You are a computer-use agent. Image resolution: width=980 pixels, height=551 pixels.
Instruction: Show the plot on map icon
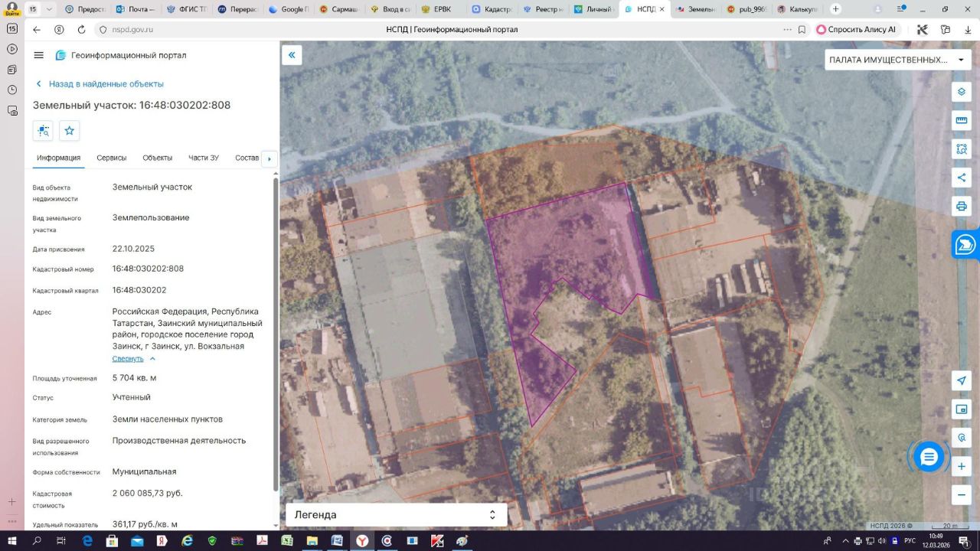click(43, 131)
